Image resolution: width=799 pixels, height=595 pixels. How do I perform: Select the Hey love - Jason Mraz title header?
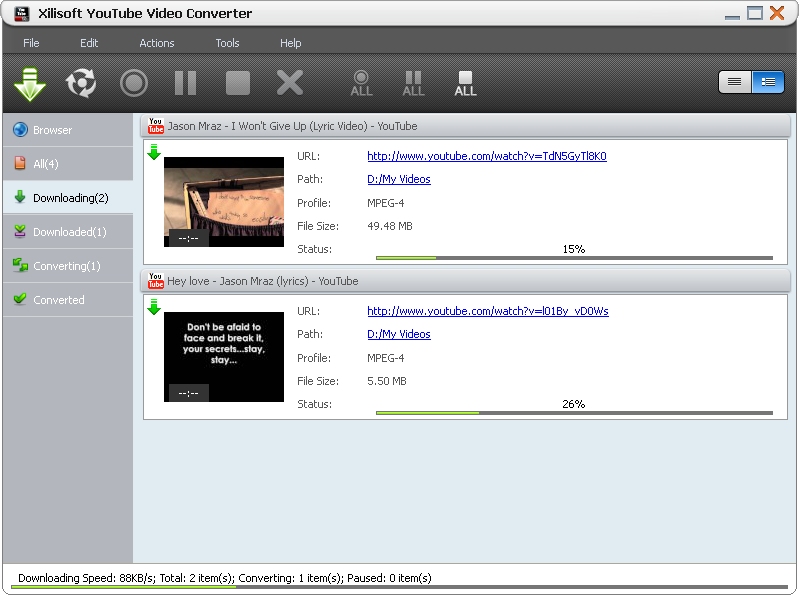point(465,281)
